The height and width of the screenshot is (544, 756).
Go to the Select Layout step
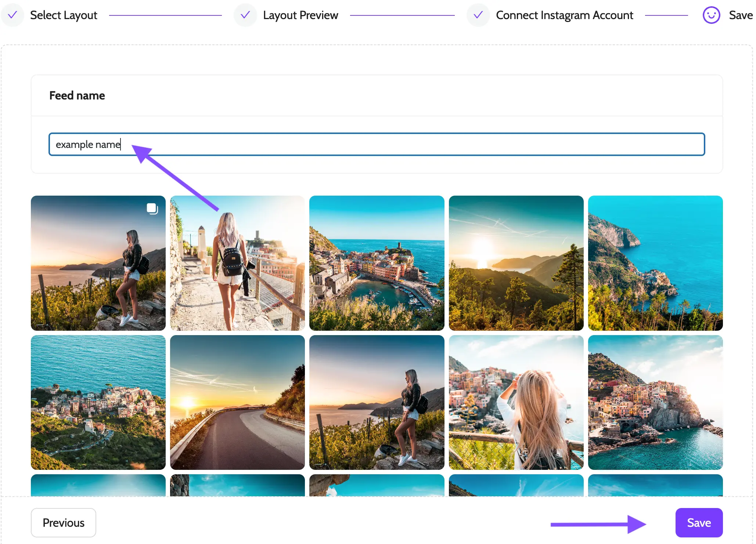64,15
